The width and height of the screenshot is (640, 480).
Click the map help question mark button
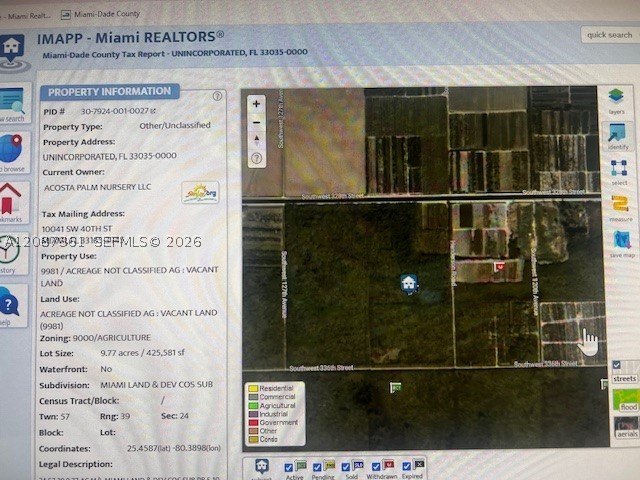256,158
